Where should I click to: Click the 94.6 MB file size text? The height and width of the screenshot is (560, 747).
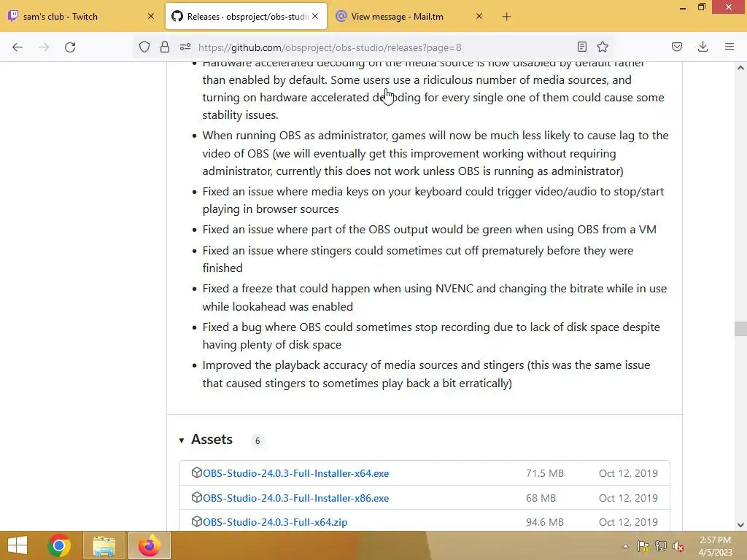click(x=544, y=522)
